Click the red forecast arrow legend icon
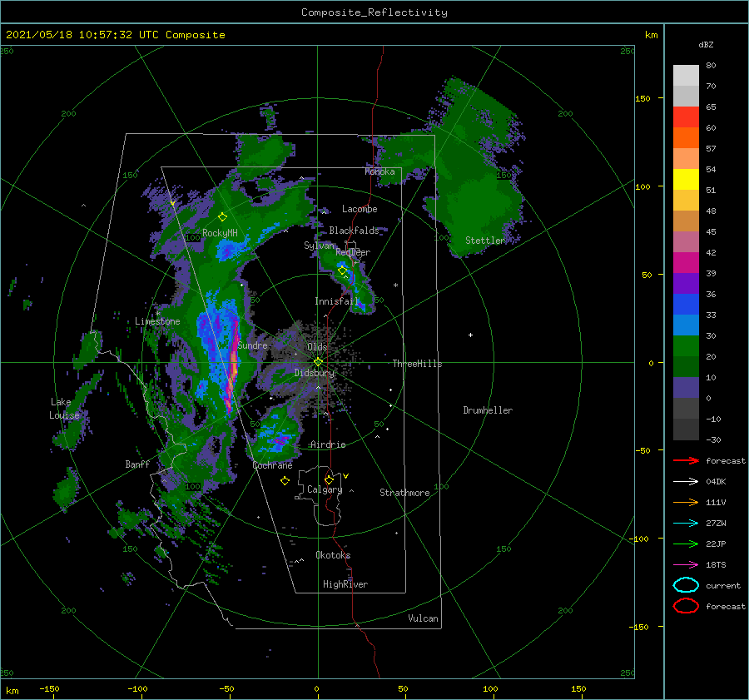The width and height of the screenshot is (749, 700). click(686, 460)
